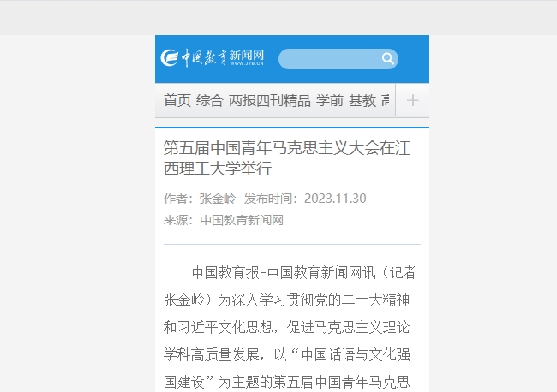Go to the 学前 channel
The image size is (557, 392).
pyautogui.click(x=330, y=100)
